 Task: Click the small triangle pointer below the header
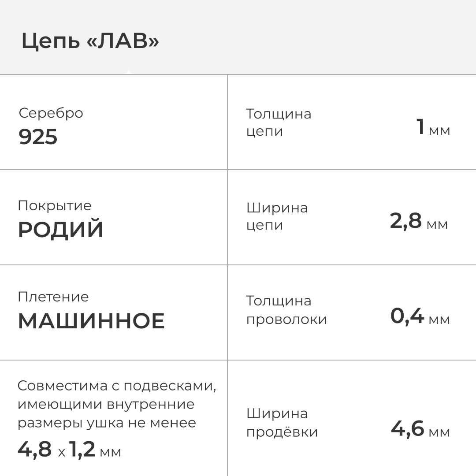128,71
